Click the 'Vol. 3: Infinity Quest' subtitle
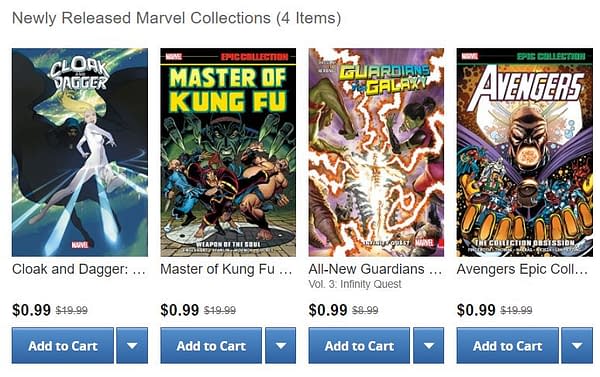 [355, 284]
